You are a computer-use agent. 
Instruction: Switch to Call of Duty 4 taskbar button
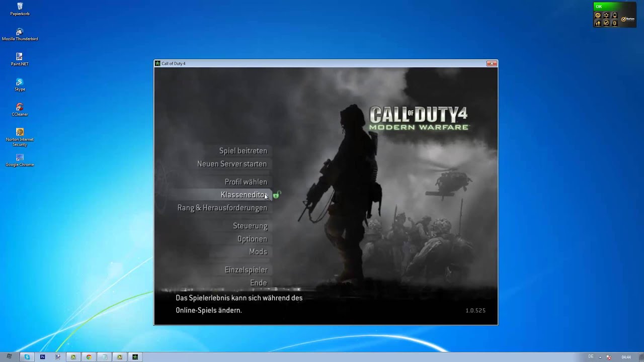tap(135, 357)
